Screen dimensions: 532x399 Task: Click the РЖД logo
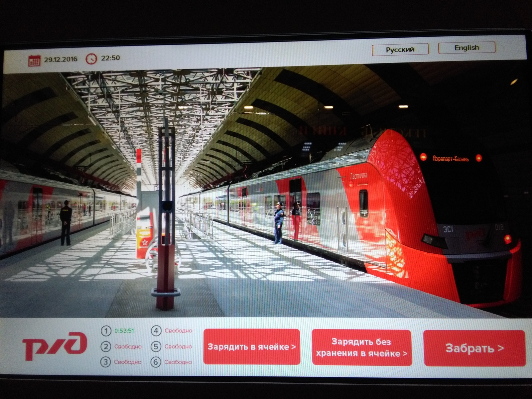click(x=55, y=346)
